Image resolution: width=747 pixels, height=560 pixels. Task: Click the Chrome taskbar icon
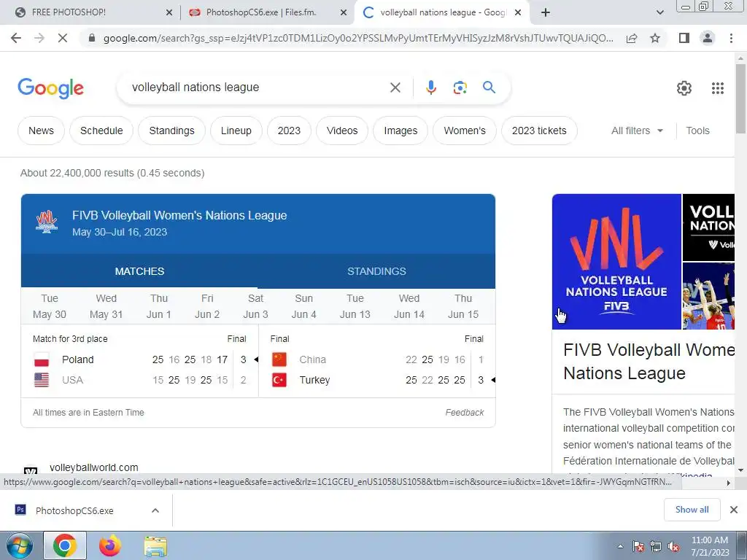pyautogui.click(x=65, y=545)
